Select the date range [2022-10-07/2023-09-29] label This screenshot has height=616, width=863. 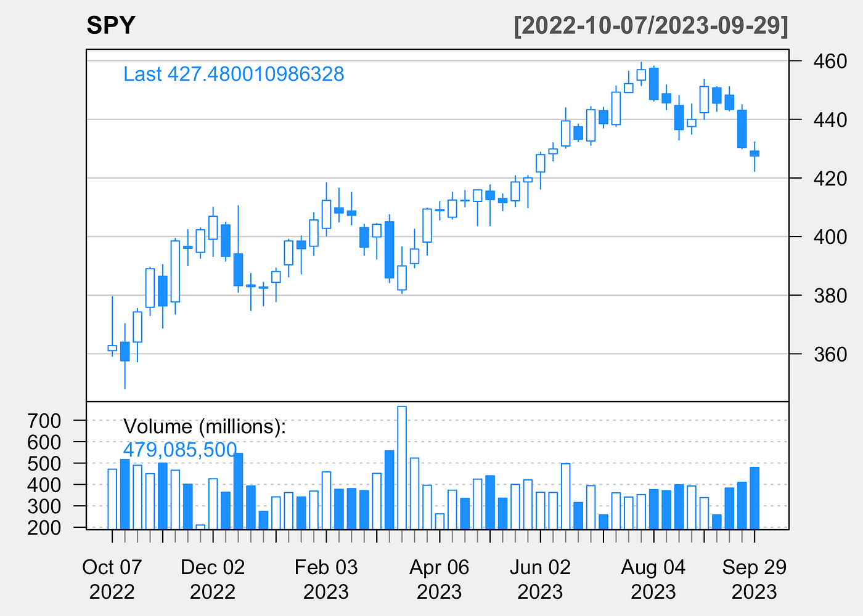[651, 26]
